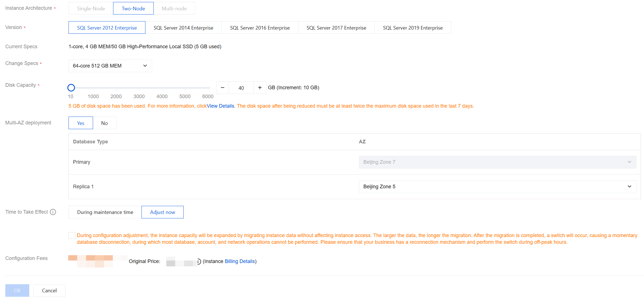Open the View Details link
644x299 pixels.
220,106
